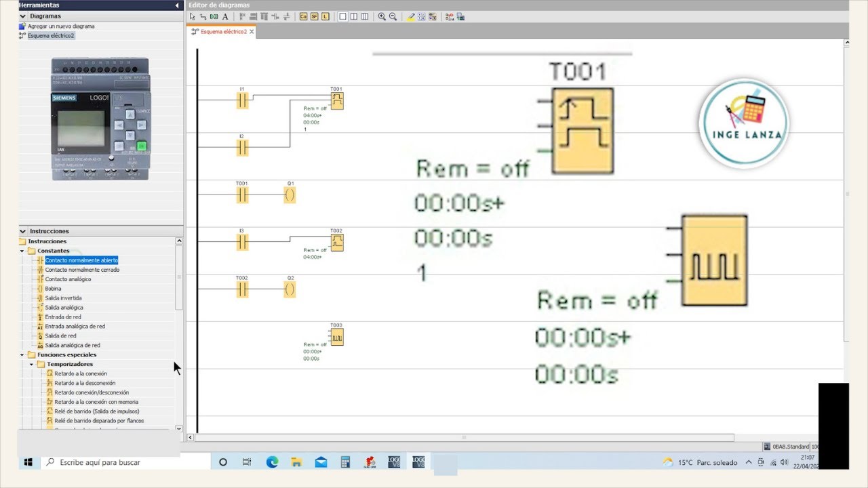Select the arrow selection tool
This screenshot has width=868, height=488.
tap(193, 16)
